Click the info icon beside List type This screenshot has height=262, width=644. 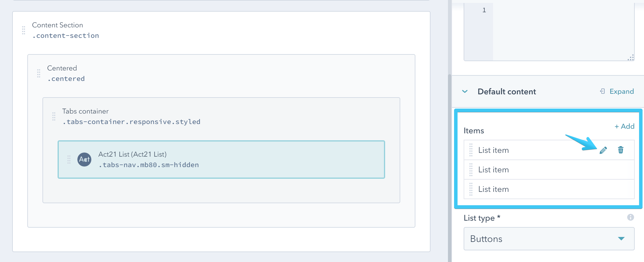(630, 217)
